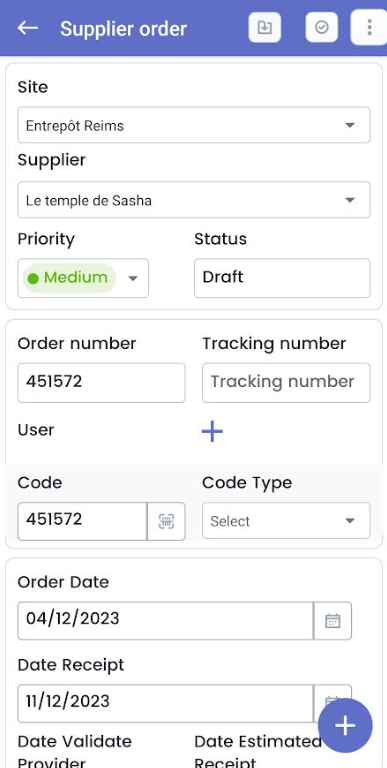Screen dimensions: 387x768
Task: Click the Date Receipt field 11/12/2023
Action: coord(166,703)
